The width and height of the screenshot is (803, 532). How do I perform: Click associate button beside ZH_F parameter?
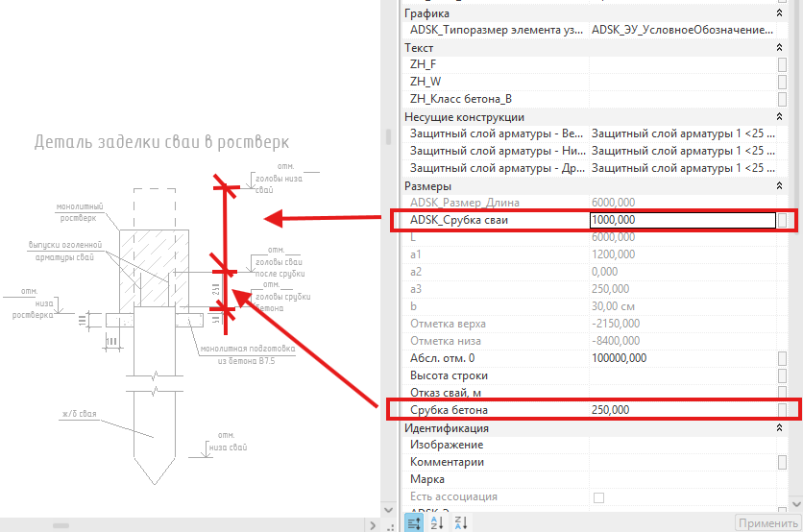pyautogui.click(x=782, y=64)
